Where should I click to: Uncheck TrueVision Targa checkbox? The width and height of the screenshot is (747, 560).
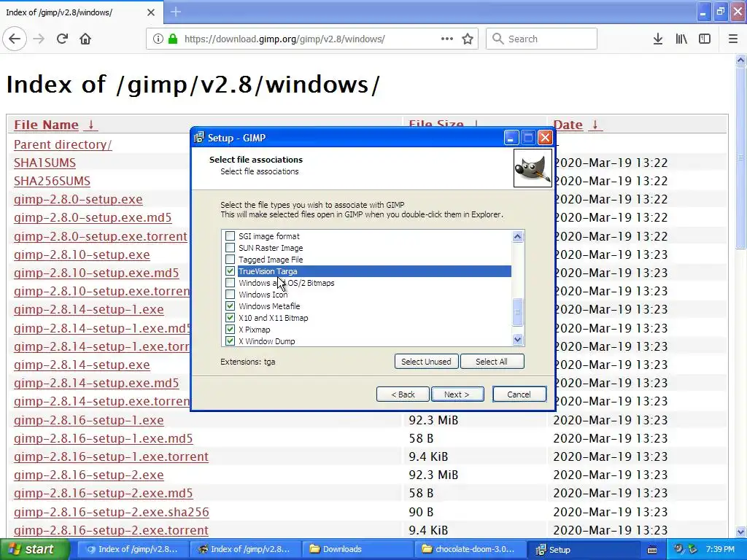coord(230,271)
